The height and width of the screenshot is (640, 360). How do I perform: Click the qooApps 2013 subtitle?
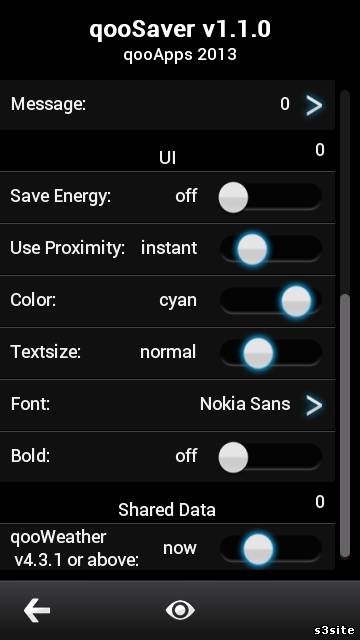click(x=180, y=55)
